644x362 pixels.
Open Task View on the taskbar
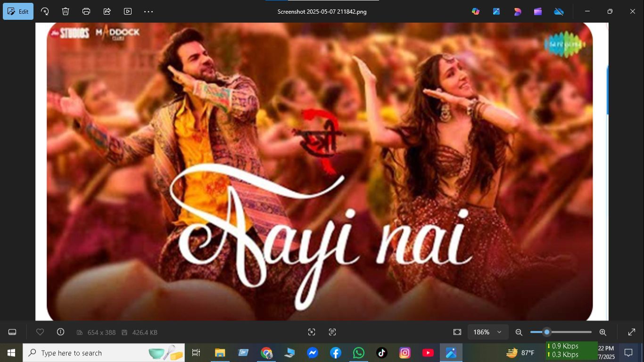click(x=196, y=353)
